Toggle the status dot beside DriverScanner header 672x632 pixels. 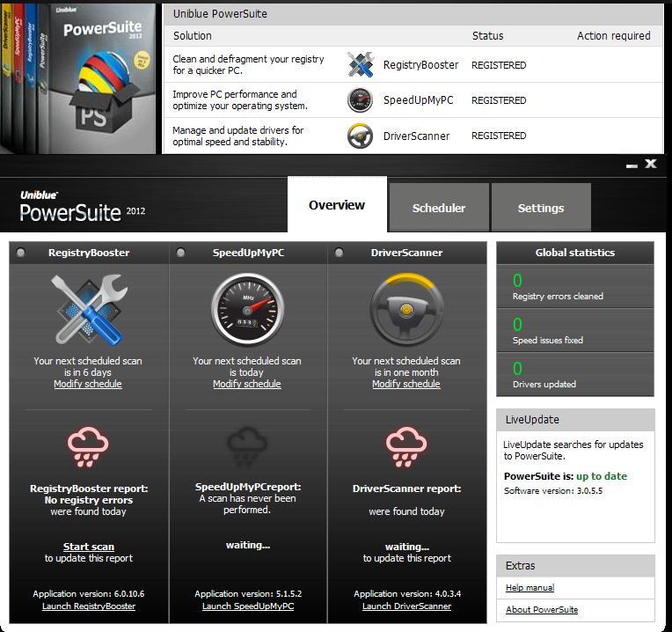339,253
